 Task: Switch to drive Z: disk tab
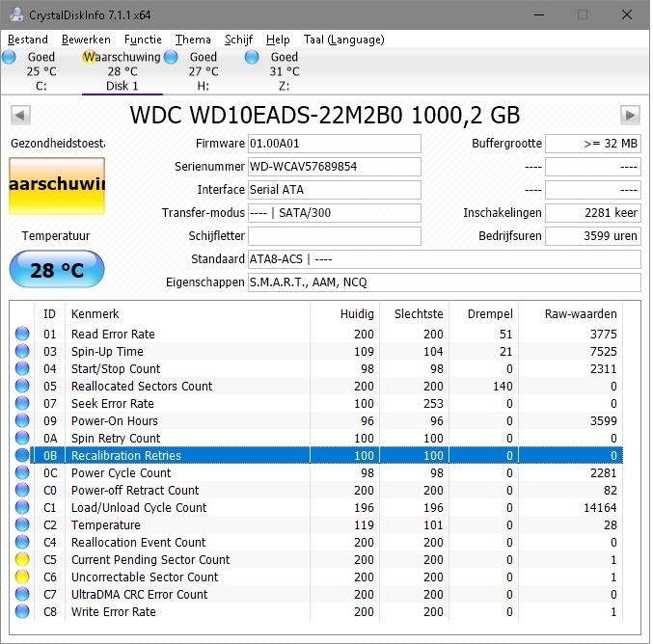tap(284, 71)
